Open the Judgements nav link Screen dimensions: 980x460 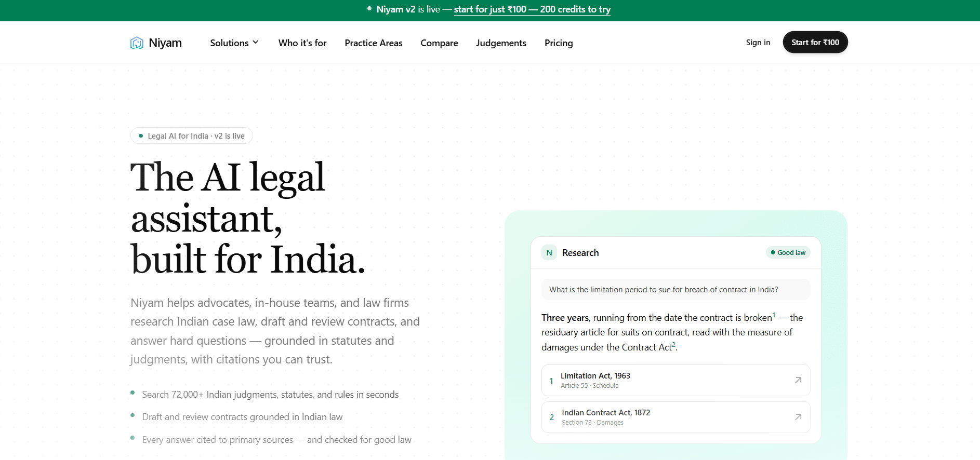click(x=501, y=43)
